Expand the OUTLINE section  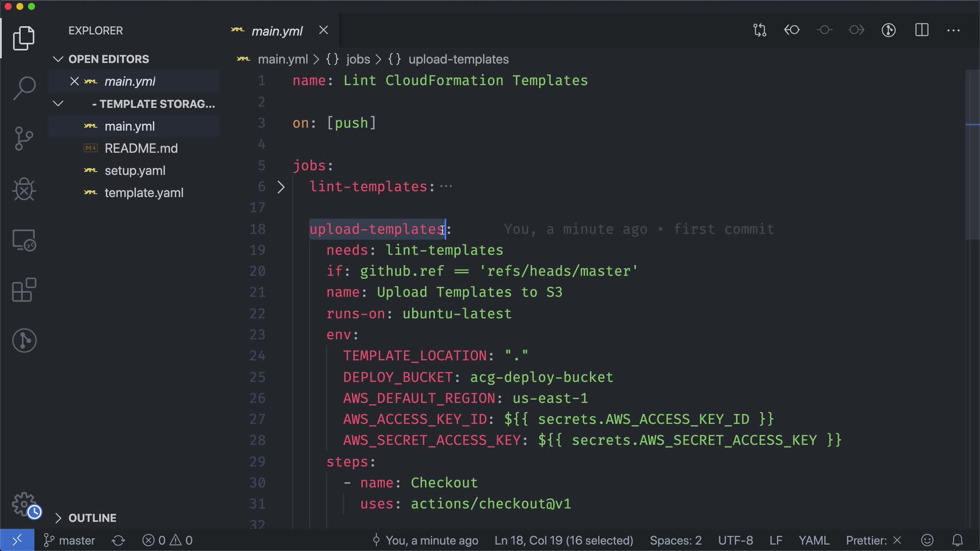[58, 518]
